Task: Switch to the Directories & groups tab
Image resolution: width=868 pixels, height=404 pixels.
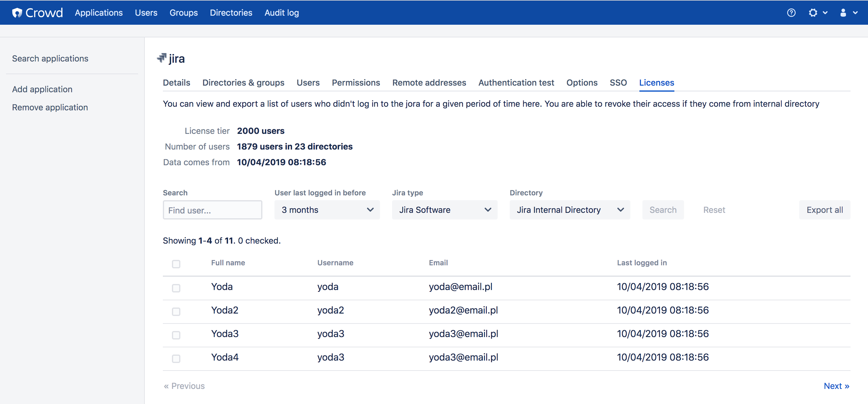Action: (243, 83)
